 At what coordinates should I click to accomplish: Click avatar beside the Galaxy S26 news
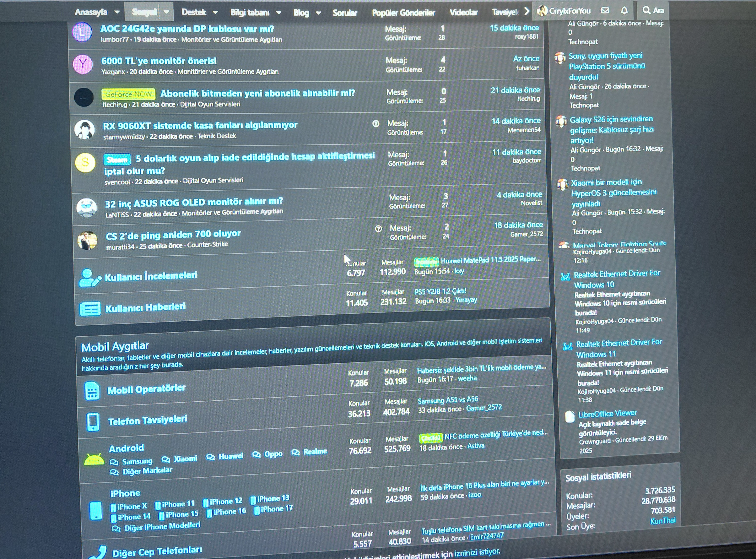pyautogui.click(x=561, y=121)
